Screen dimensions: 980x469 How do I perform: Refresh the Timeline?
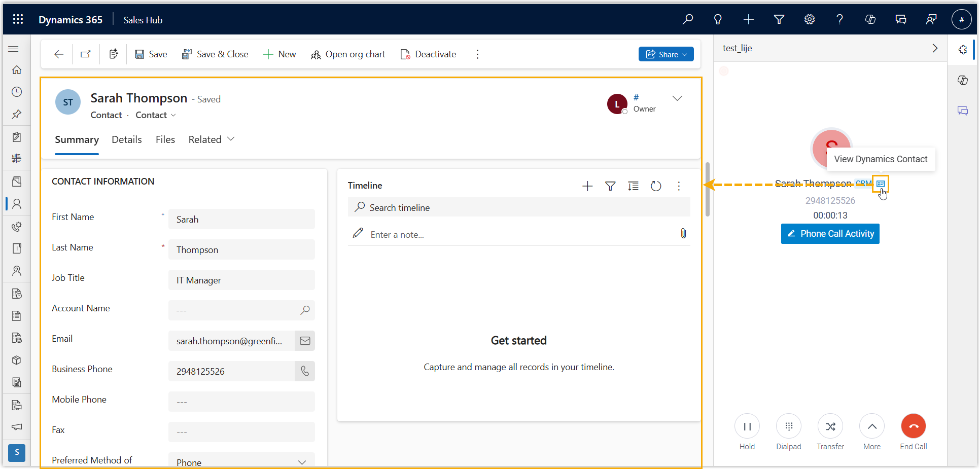[x=656, y=186]
